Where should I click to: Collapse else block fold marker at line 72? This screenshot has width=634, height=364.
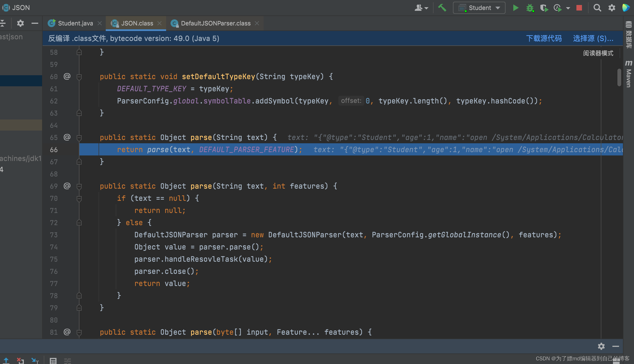tap(79, 223)
